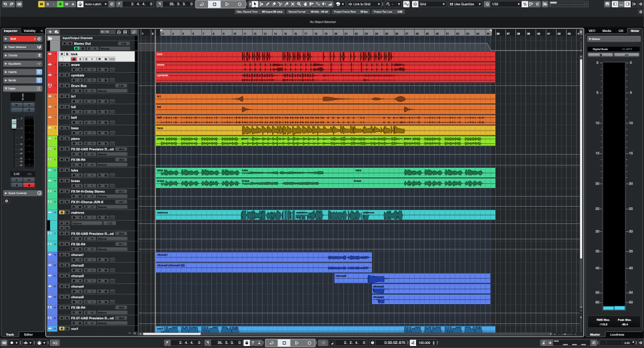Click the Loudness tab at bottom right

617,334
